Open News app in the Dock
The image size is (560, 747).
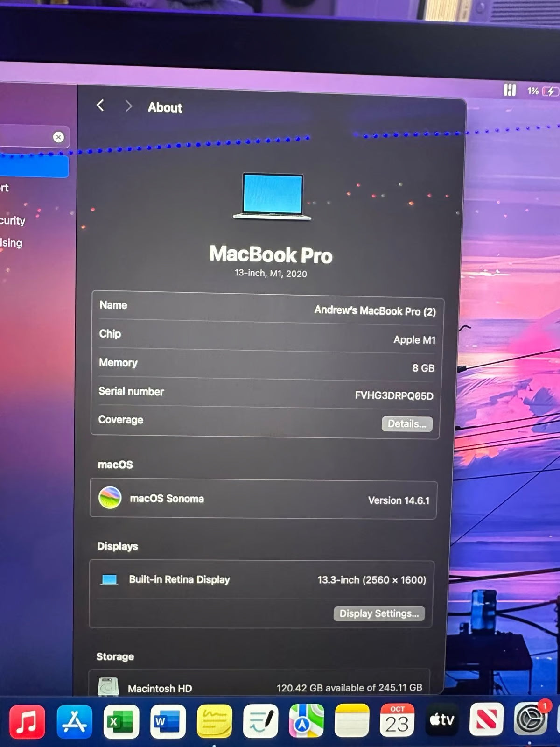(486, 719)
